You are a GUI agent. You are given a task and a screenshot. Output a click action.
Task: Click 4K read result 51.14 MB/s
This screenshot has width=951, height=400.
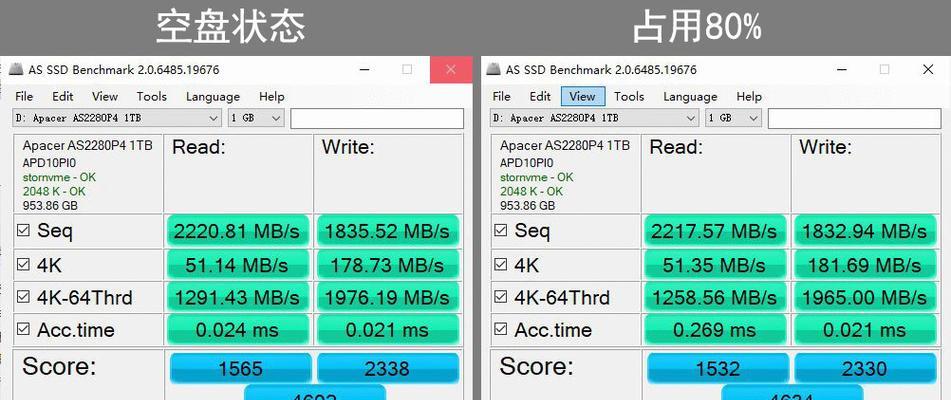click(237, 265)
